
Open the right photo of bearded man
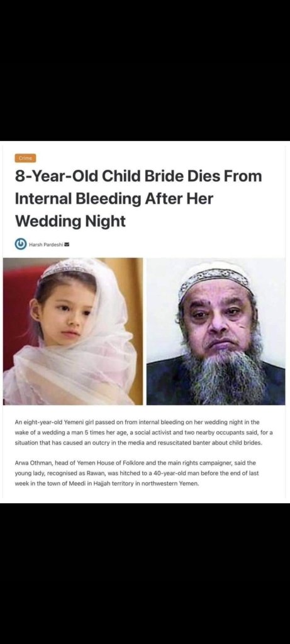point(216,331)
